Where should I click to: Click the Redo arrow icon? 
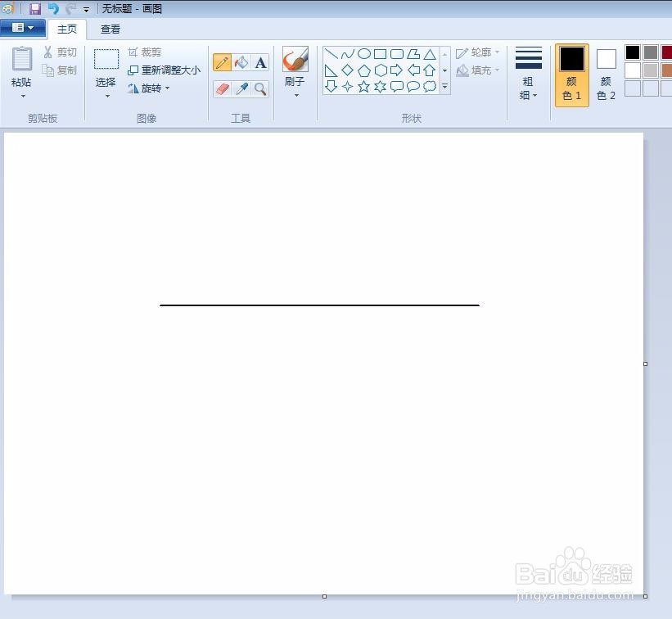[70, 8]
